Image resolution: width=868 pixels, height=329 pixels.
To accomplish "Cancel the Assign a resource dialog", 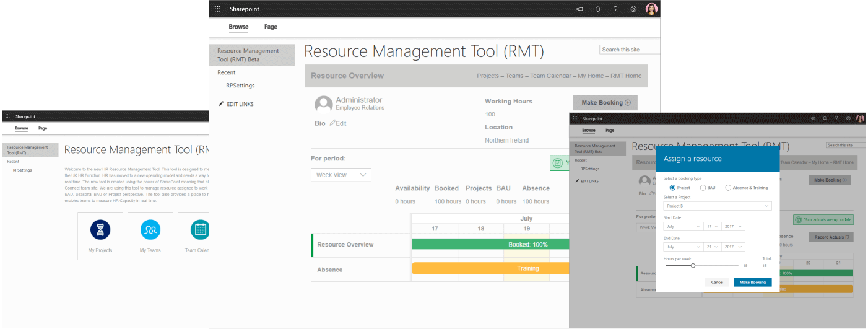I will (x=717, y=282).
